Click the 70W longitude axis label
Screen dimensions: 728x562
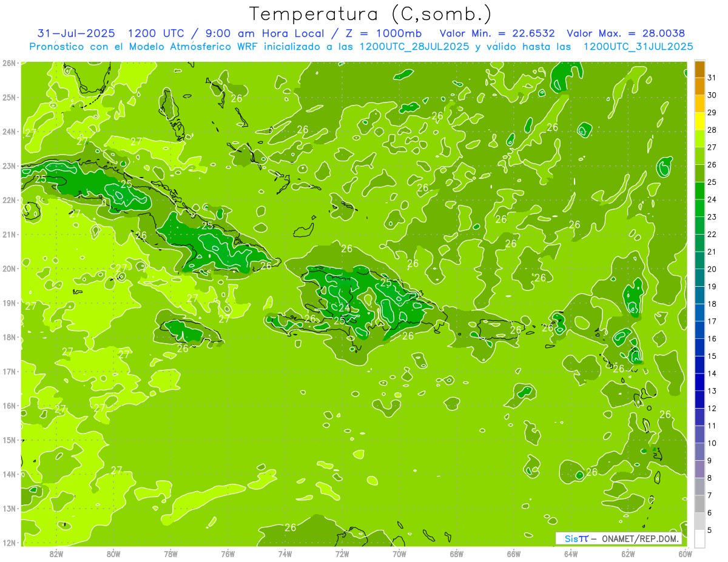(399, 554)
